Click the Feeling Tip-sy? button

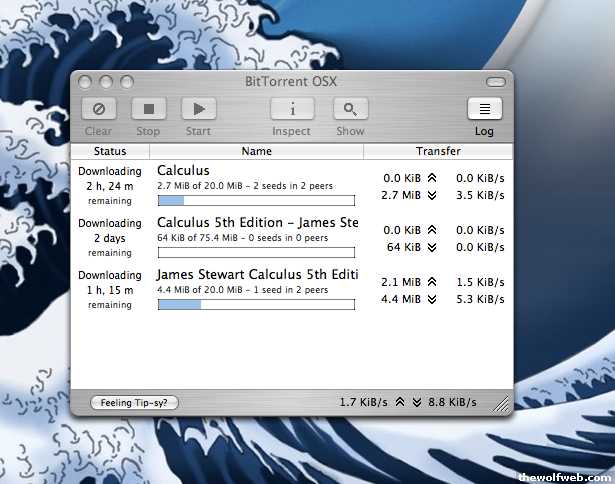(x=135, y=402)
